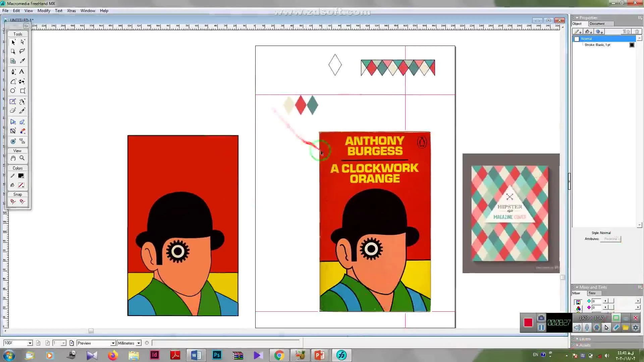Screen dimensions: 644x362
Task: Open the Millimeters units dropdown
Action: click(139, 343)
